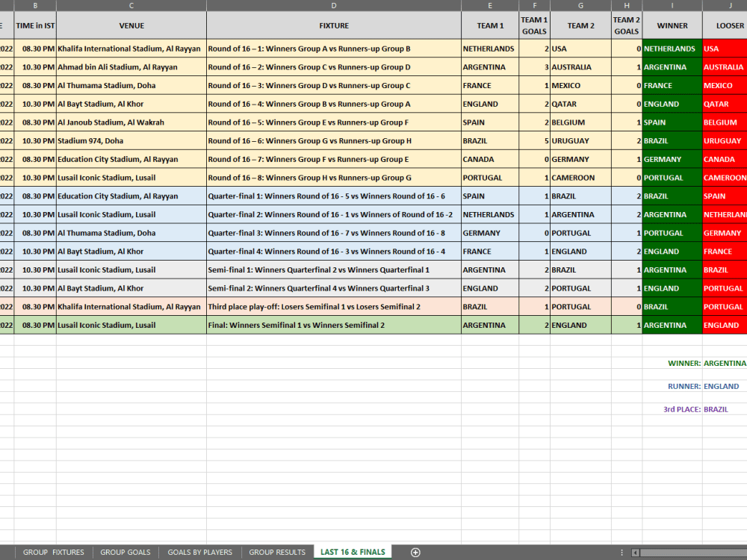
Task: Select column E header
Action: pos(490,6)
